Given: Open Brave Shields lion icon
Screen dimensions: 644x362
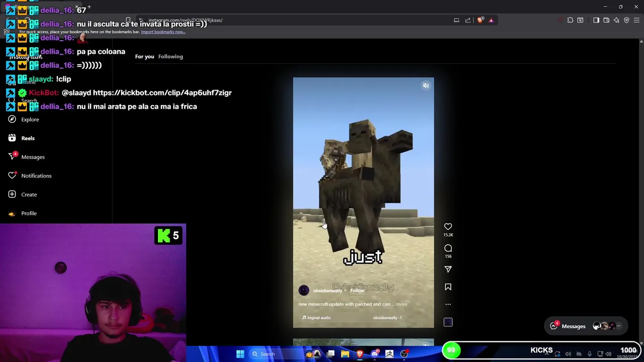Looking at the screenshot, I should point(480,20).
